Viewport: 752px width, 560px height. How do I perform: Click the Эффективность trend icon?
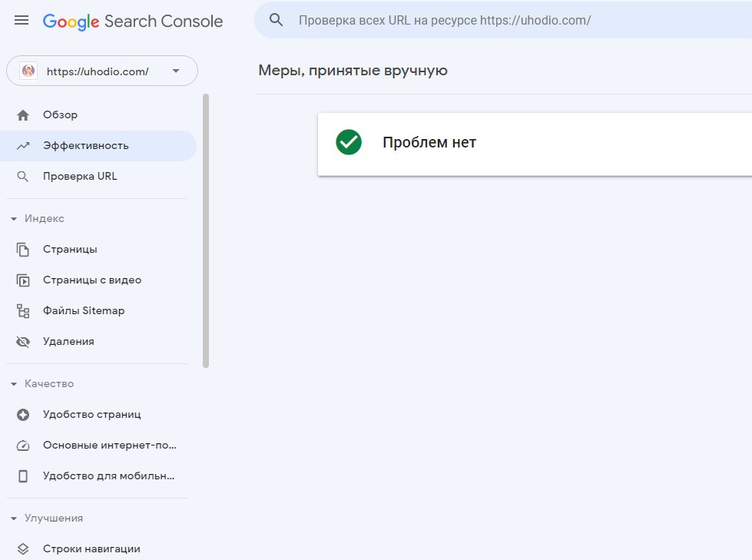point(23,146)
